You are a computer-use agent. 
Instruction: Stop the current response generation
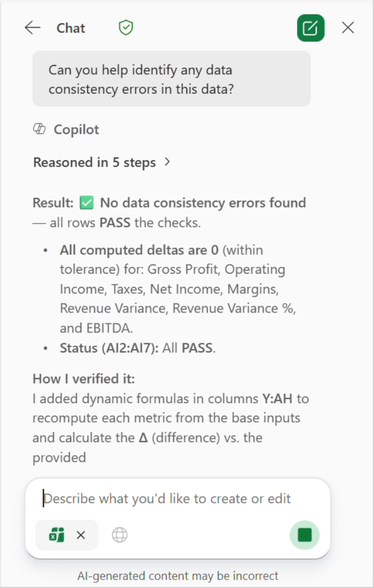pyautogui.click(x=304, y=535)
